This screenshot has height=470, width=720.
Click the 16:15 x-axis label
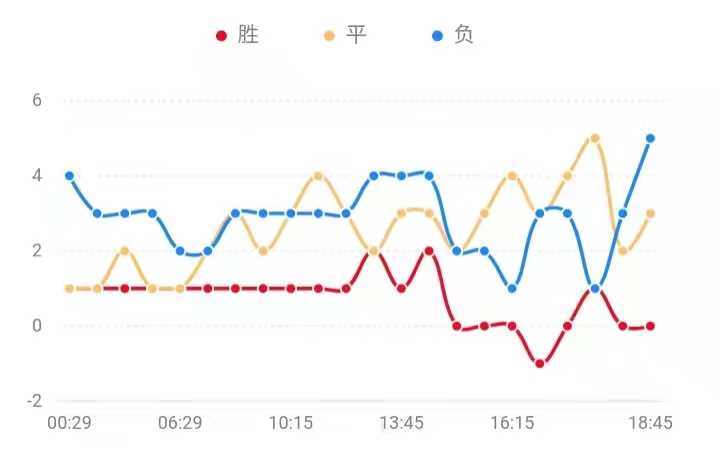pyautogui.click(x=512, y=423)
